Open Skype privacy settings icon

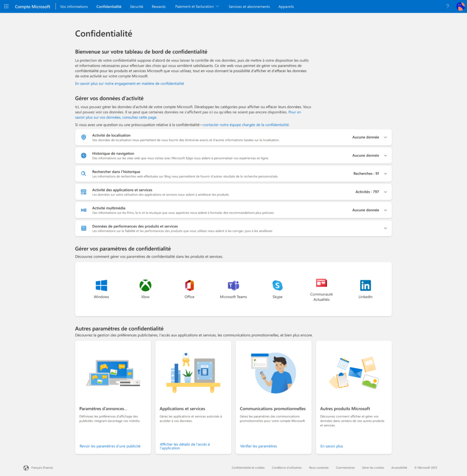click(277, 285)
